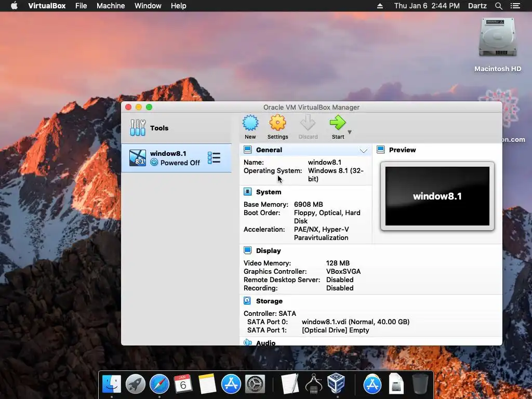Click the Storage section disk icon
Screen dimensions: 532x399
[248, 301]
